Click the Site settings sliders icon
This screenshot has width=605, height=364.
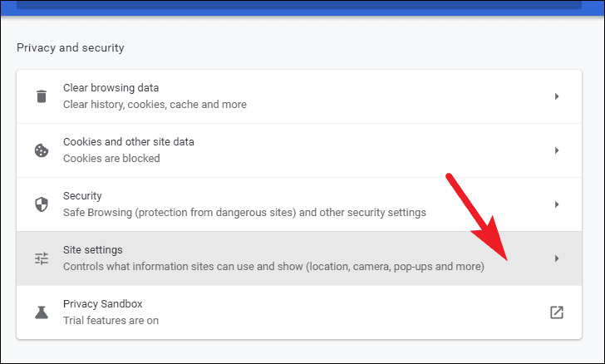tap(42, 258)
